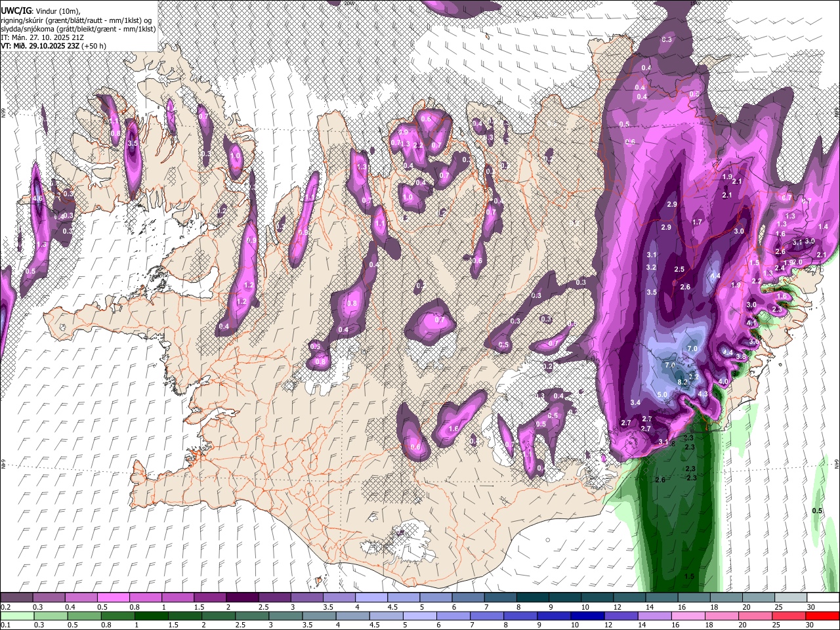Pick the white swatch after 30 on upper scale
This screenshot has height=630, width=840.
[x=822, y=598]
